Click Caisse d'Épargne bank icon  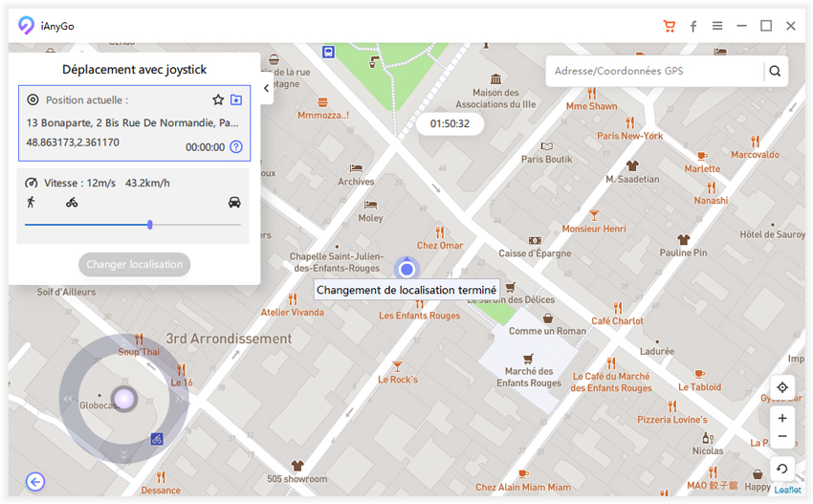(x=535, y=241)
